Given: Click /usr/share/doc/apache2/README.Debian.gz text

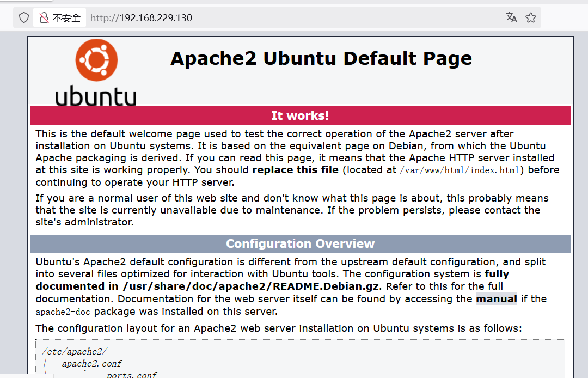Looking at the screenshot, I should pos(251,286).
